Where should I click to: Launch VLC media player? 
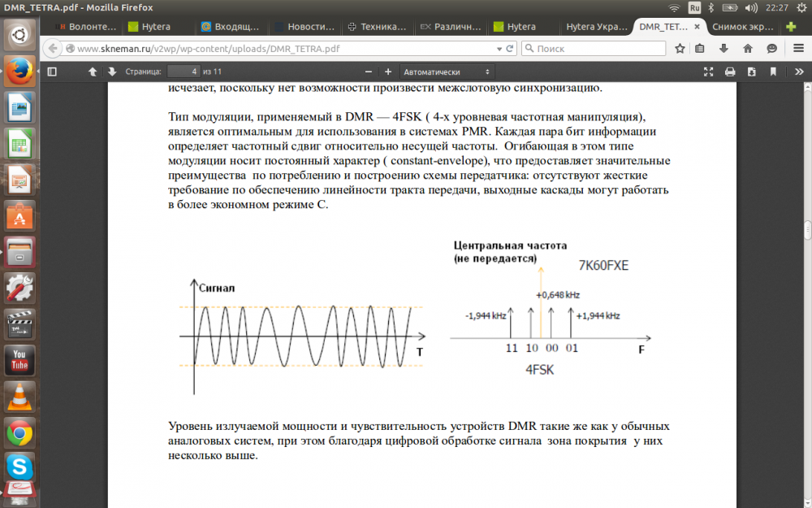(x=19, y=397)
